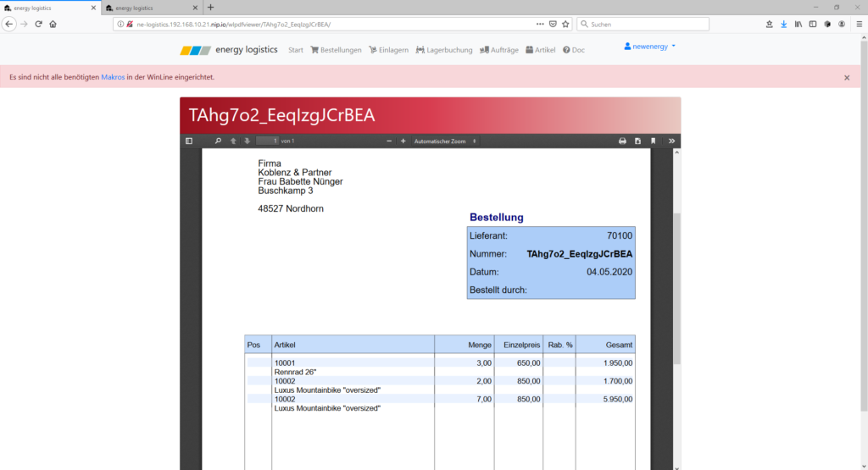Open the Lagerbuchung page
This screenshot has width=868, height=470.
pyautogui.click(x=444, y=50)
